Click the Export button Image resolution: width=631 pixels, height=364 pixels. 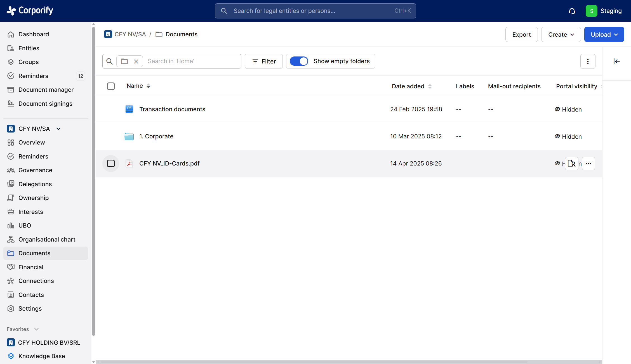(521, 34)
